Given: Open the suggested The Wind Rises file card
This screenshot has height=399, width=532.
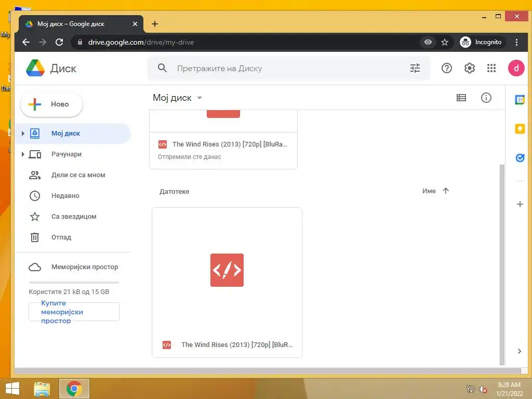Looking at the screenshot, I should [223, 139].
